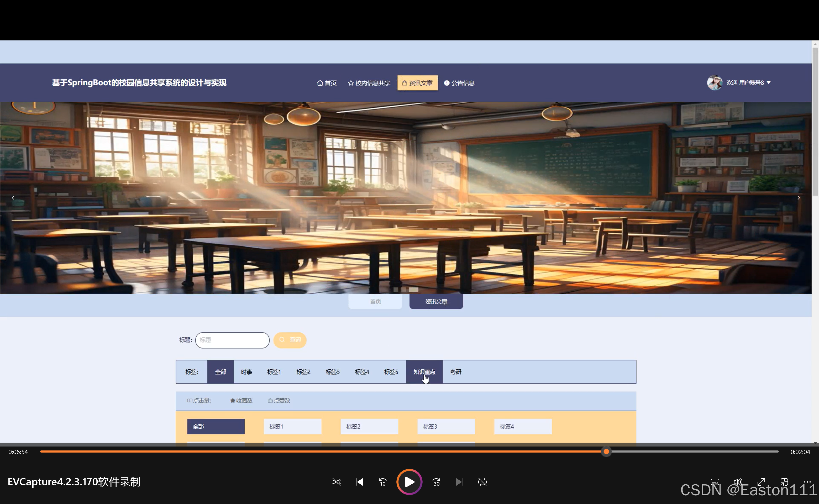Screen dimensions: 819x504
Task: Skip back 10 seconds
Action: pos(382,482)
